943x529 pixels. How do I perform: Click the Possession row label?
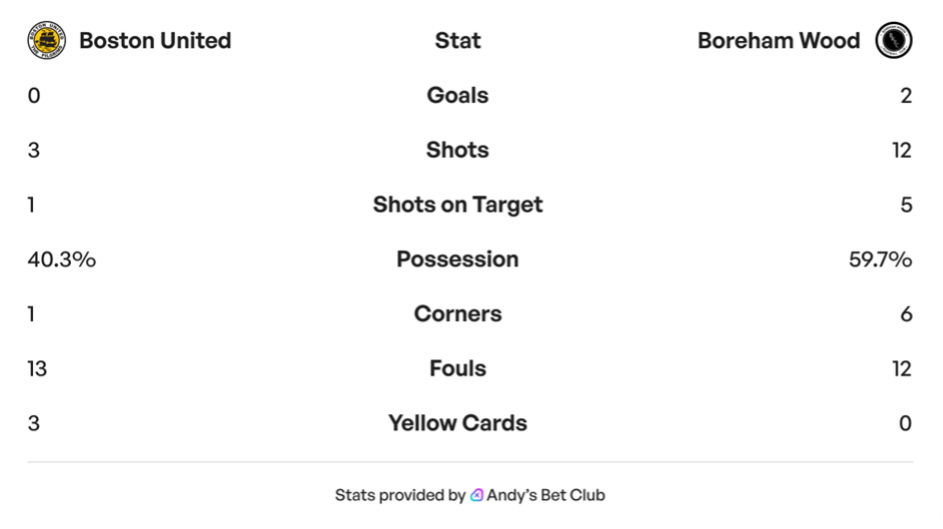(x=458, y=259)
